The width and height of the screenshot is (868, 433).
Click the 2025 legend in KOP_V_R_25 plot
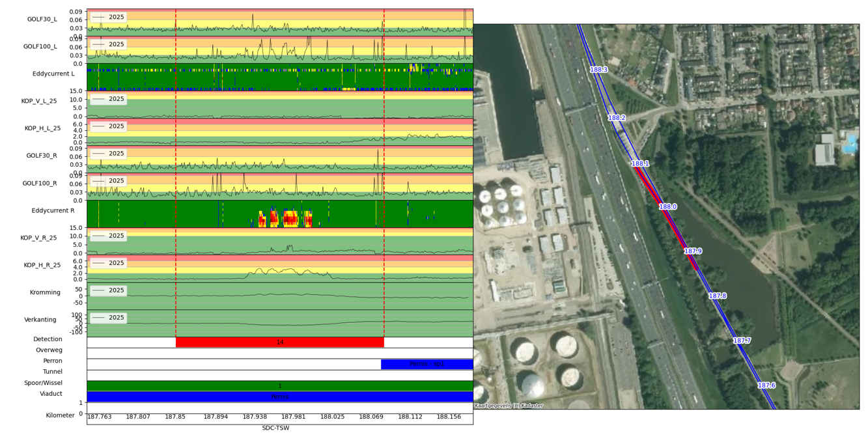pos(107,236)
